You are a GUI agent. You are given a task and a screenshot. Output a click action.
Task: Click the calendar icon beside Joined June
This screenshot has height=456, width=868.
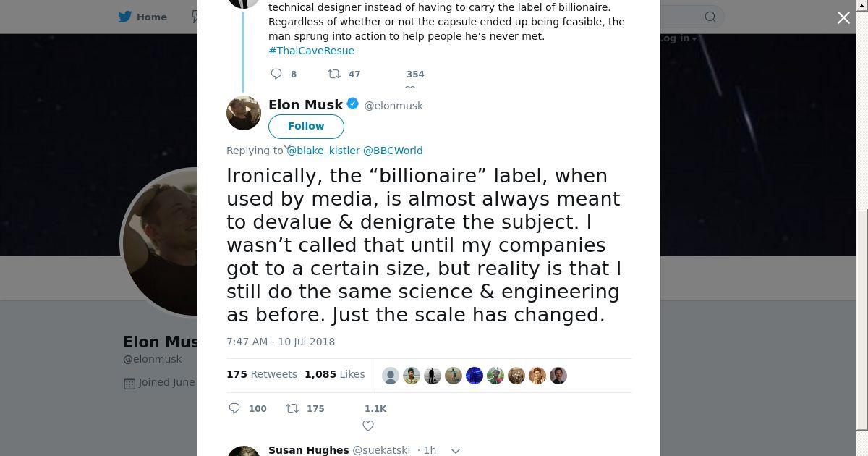pos(129,383)
